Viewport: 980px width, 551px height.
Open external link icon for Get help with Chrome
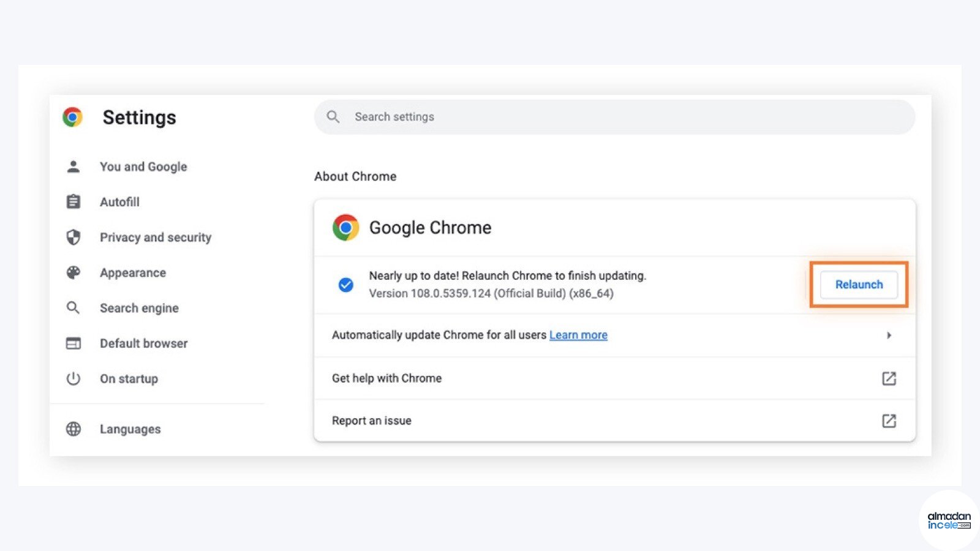click(x=889, y=378)
